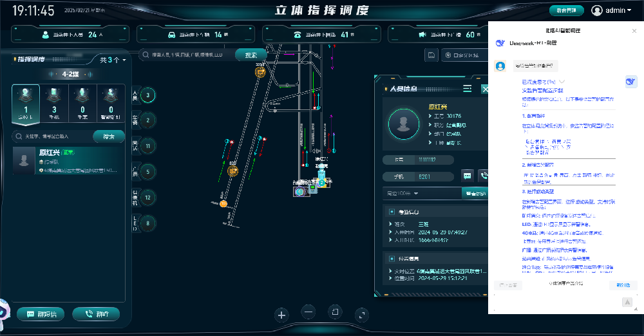Image resolution: width=644 pixels, height=336 pixels.
Task: Toggle the personnel layer circle showing 3
Action: tap(147, 96)
